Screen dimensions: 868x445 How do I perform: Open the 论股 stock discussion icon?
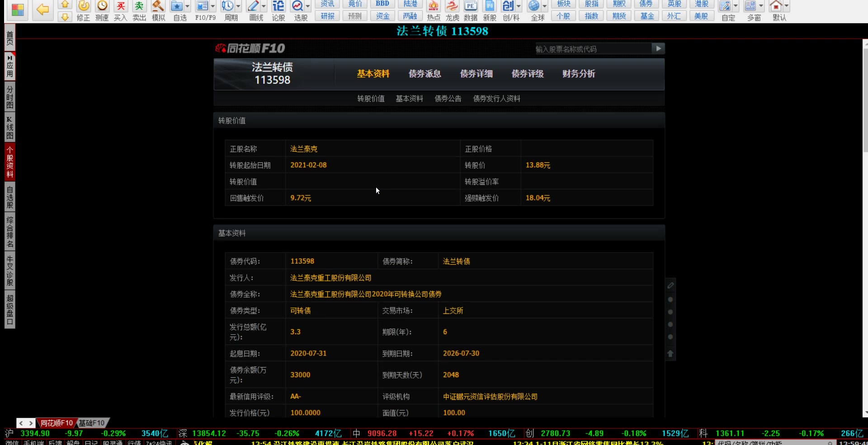[x=278, y=11]
